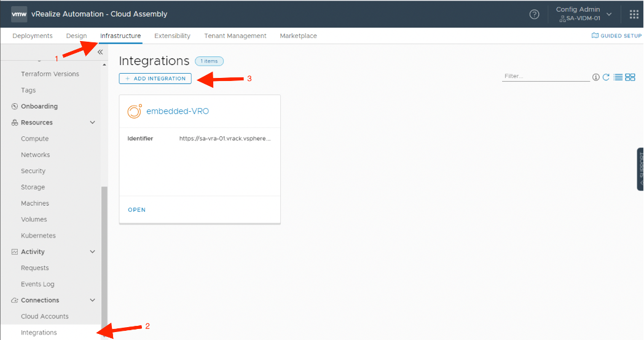The height and width of the screenshot is (340, 644).
Task: Select Tags in sidebar
Action: 28,90
